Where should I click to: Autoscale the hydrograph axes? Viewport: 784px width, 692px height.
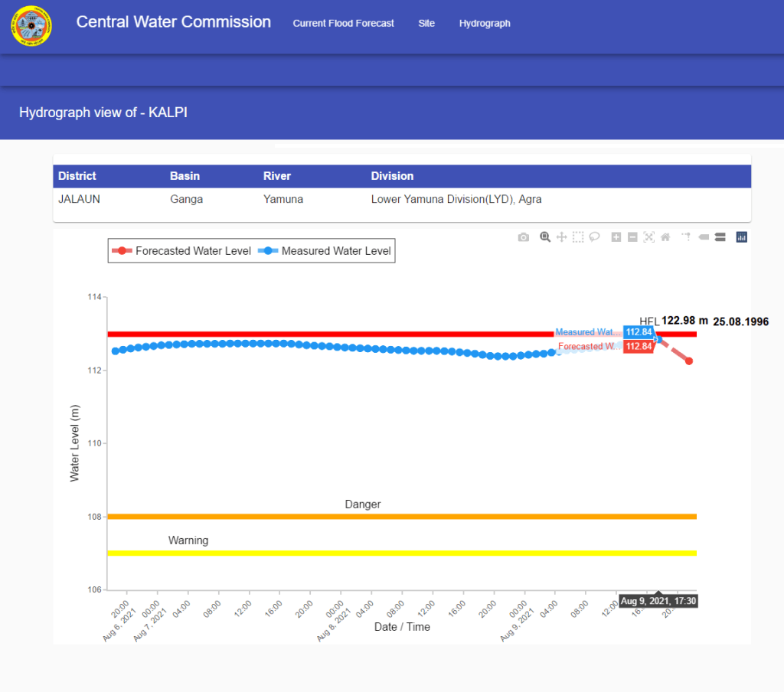click(x=649, y=237)
